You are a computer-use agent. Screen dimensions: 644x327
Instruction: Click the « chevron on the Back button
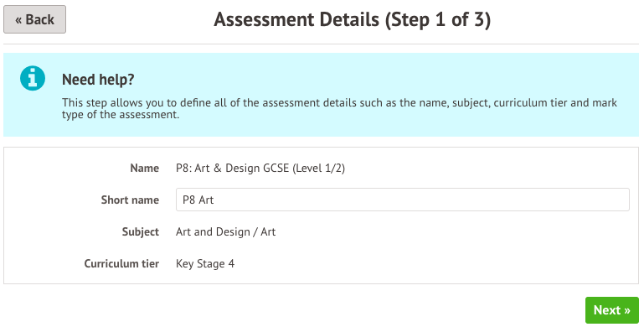click(x=18, y=20)
